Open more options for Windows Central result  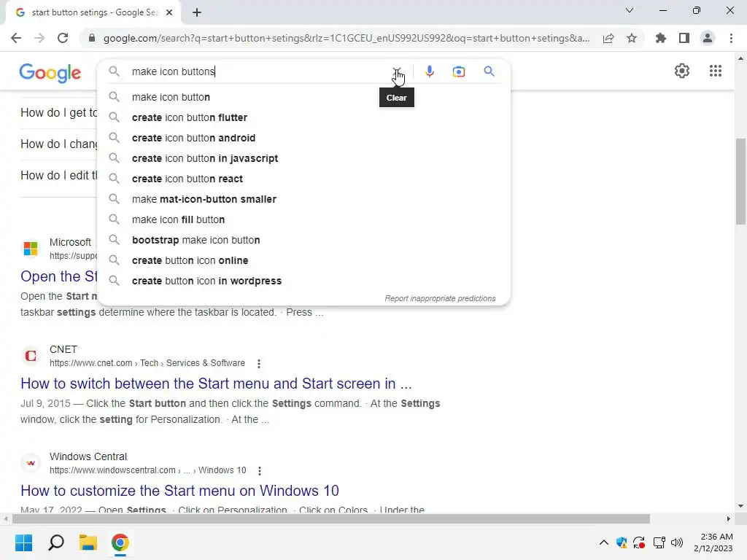coord(259,471)
